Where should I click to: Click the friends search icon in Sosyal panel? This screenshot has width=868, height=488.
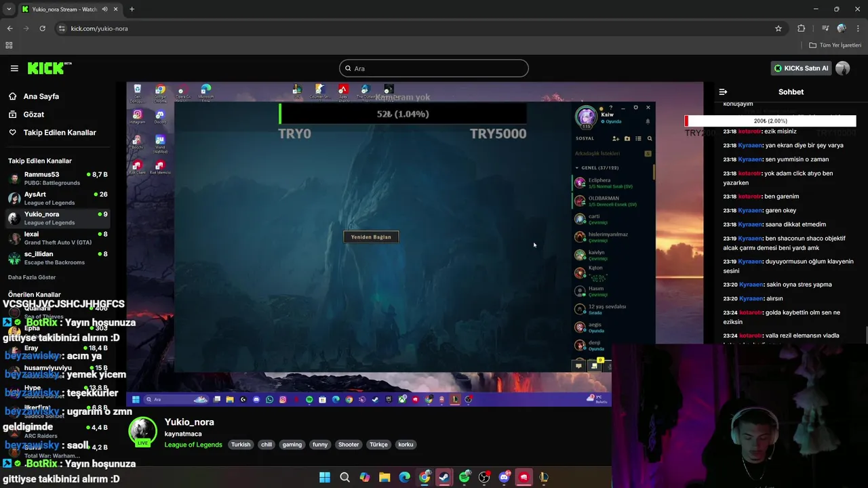point(650,138)
